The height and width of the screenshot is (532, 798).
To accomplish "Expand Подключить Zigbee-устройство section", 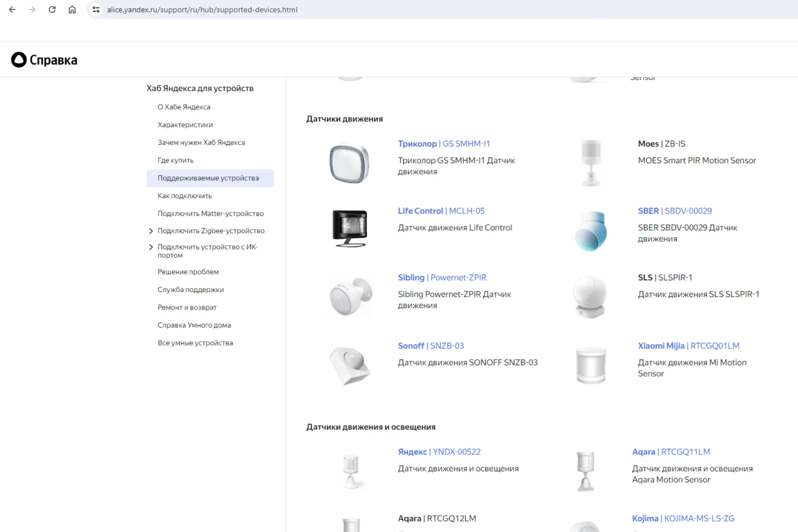I will coord(151,231).
